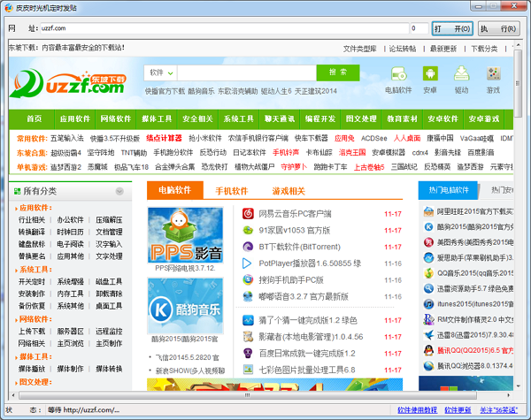The height and width of the screenshot is (420, 531).
Task: Open the 首页 navigation item
Action: point(35,118)
